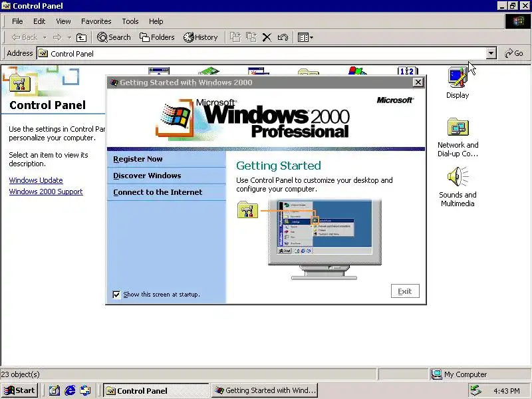Open the Favorites menu
The image size is (532, 399).
[96, 21]
